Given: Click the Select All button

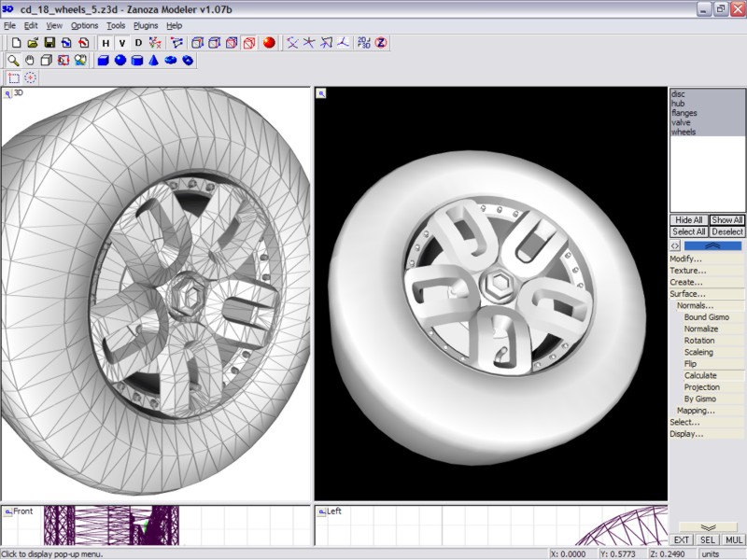Looking at the screenshot, I should pos(689,231).
